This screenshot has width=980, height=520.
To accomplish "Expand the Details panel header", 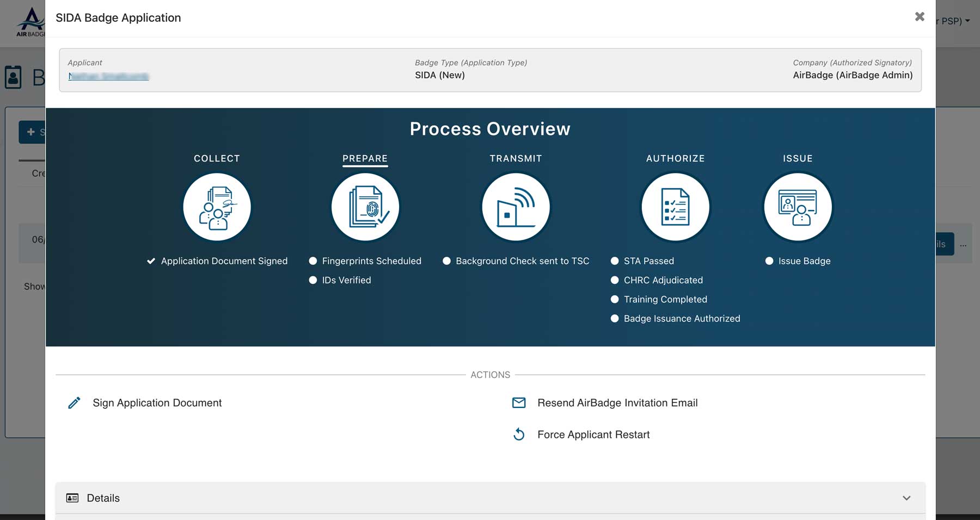I will click(x=103, y=498).
